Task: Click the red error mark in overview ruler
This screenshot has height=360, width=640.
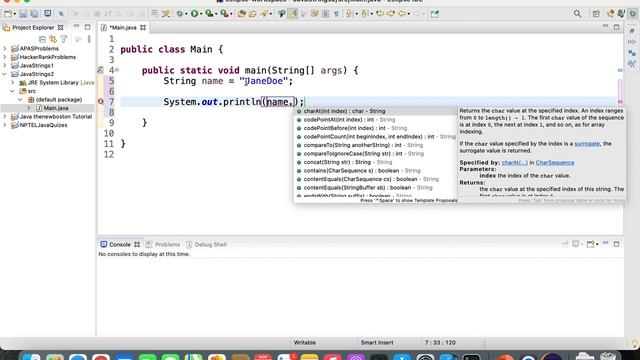Action: click(x=620, y=102)
